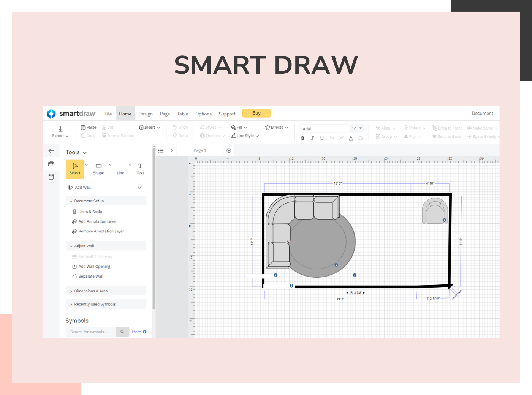Expand the Dimensions & Area section

[91, 291]
